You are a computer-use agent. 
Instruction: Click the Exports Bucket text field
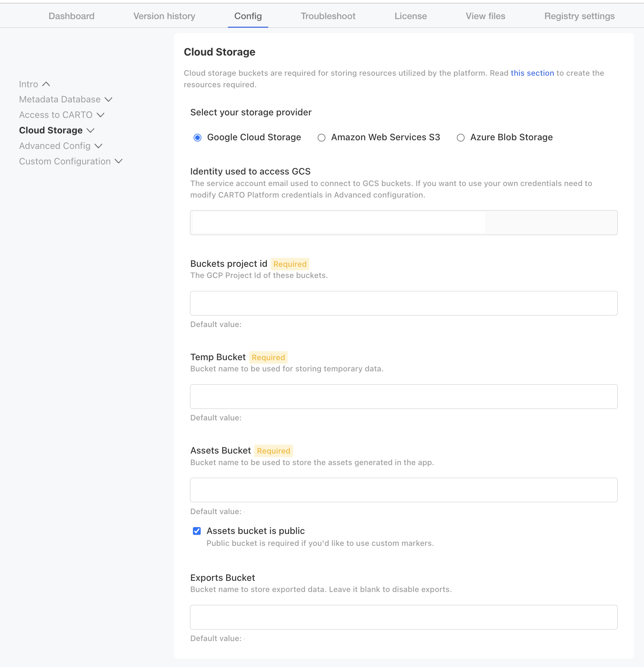(x=403, y=617)
